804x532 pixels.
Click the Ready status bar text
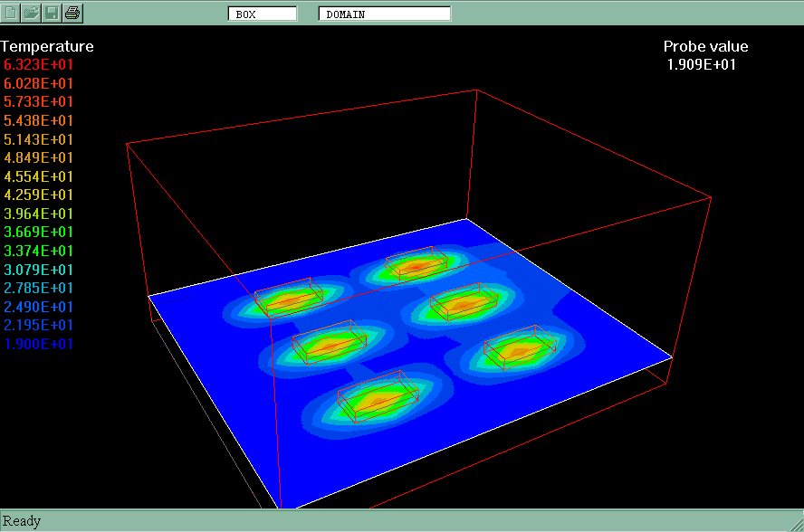tap(22, 520)
